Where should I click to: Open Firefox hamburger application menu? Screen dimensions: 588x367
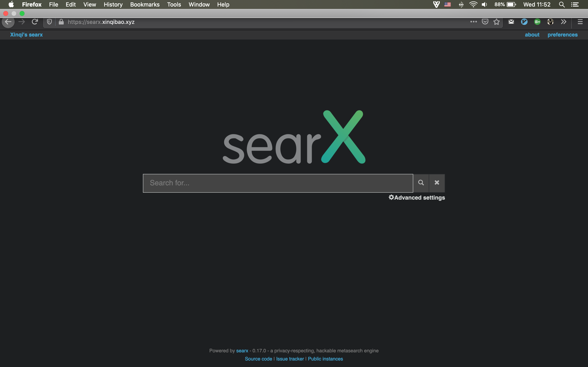(580, 22)
